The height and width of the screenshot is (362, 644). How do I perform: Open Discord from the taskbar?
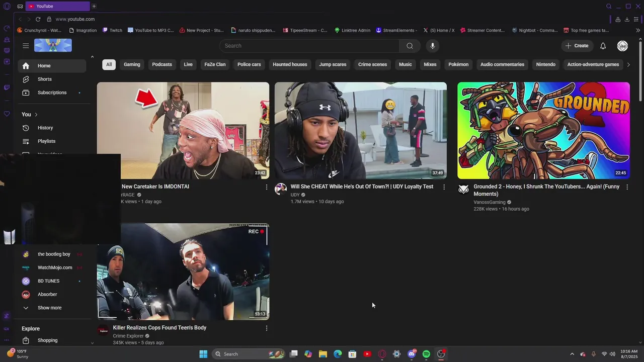412,354
